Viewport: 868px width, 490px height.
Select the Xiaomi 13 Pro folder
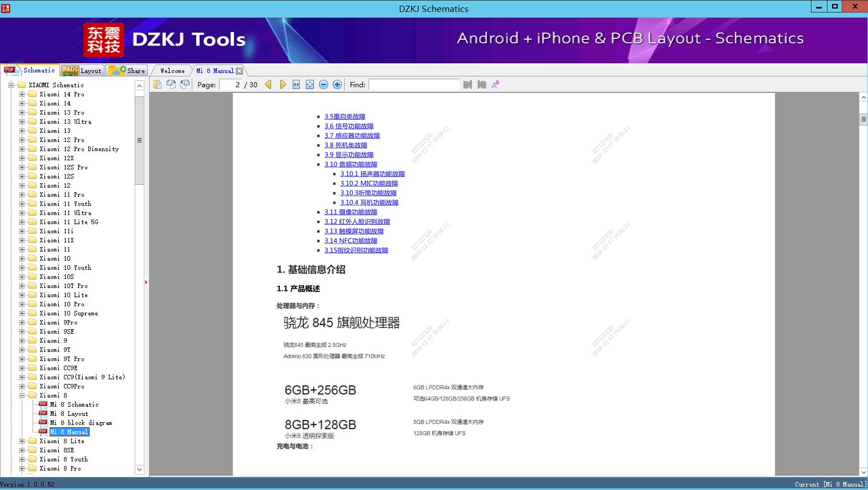[x=62, y=112]
